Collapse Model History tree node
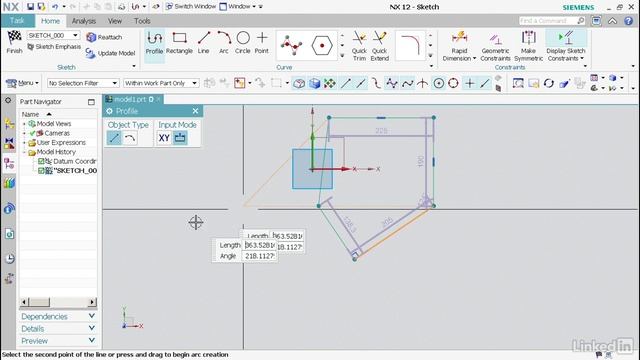640x360 pixels. coord(24,152)
